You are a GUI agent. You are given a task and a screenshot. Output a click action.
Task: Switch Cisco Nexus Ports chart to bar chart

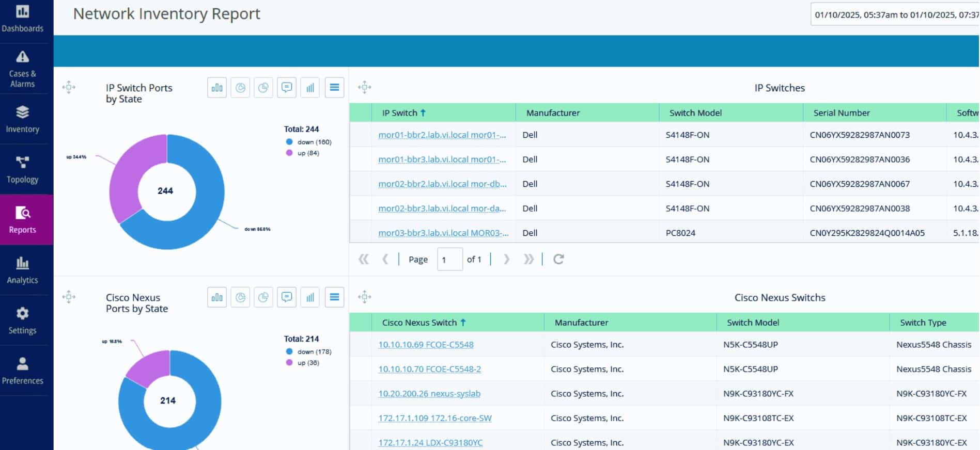click(217, 297)
